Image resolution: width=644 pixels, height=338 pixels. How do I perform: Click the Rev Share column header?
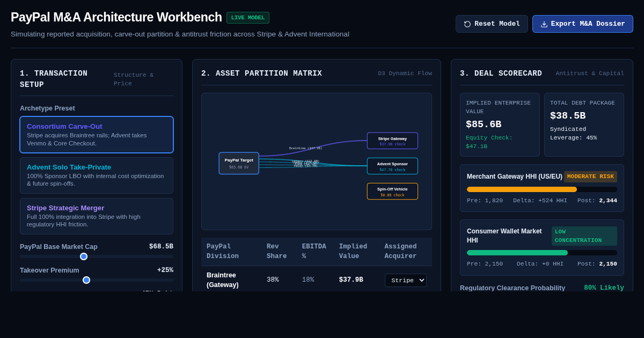277,251
